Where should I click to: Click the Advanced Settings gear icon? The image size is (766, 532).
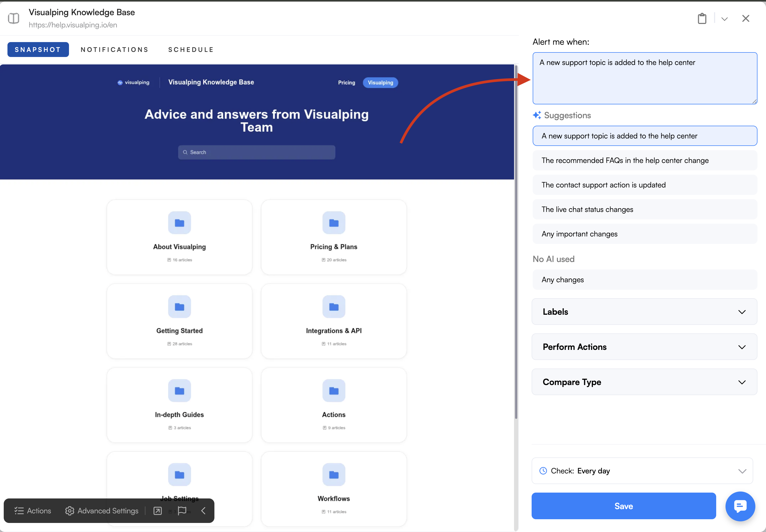69,511
